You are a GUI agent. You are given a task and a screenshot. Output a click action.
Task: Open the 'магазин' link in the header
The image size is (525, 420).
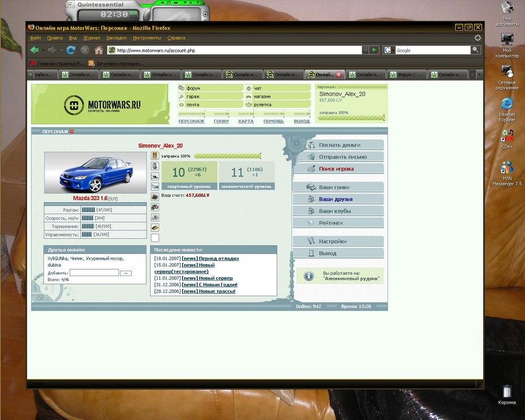pyautogui.click(x=278, y=97)
